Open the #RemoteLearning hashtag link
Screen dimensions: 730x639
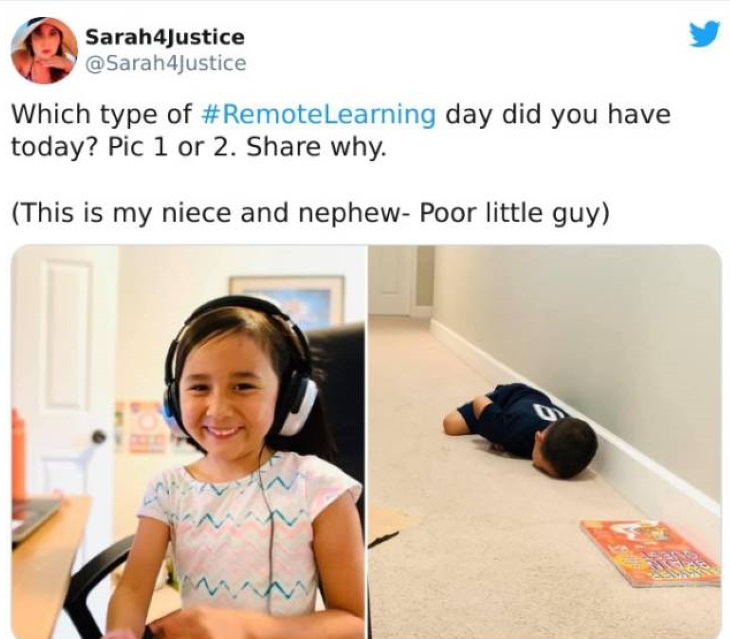(318, 114)
